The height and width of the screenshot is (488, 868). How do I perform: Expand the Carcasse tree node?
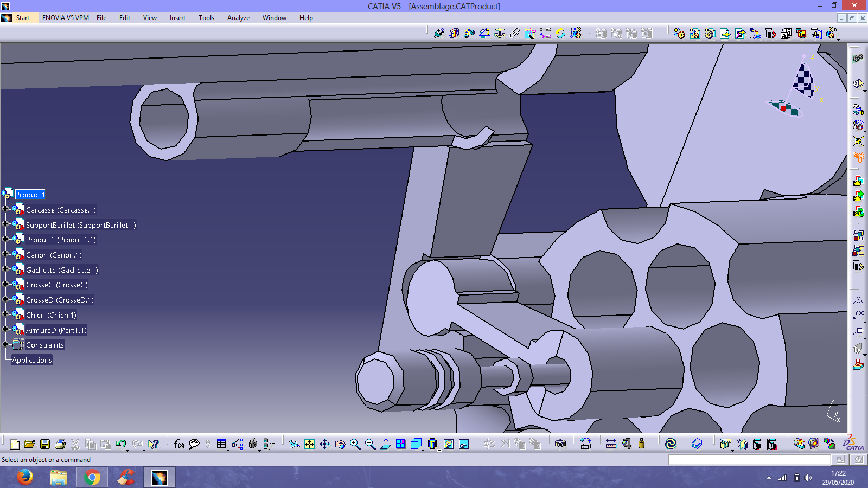[x=5, y=209]
